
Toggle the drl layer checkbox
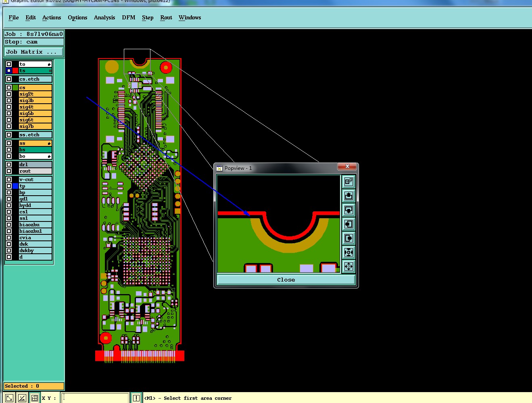tap(9, 165)
